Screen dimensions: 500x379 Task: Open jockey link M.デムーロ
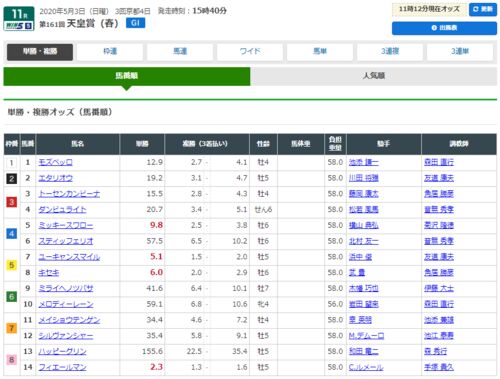(x=366, y=336)
